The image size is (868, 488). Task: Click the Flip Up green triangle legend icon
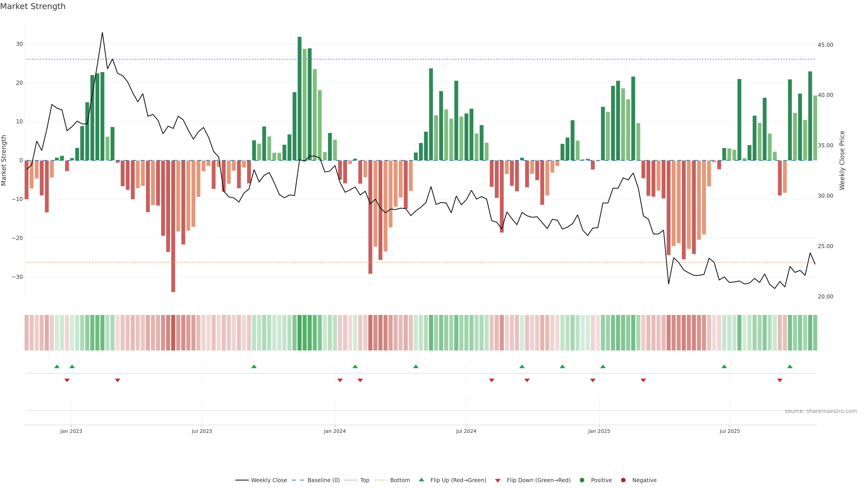(421, 480)
